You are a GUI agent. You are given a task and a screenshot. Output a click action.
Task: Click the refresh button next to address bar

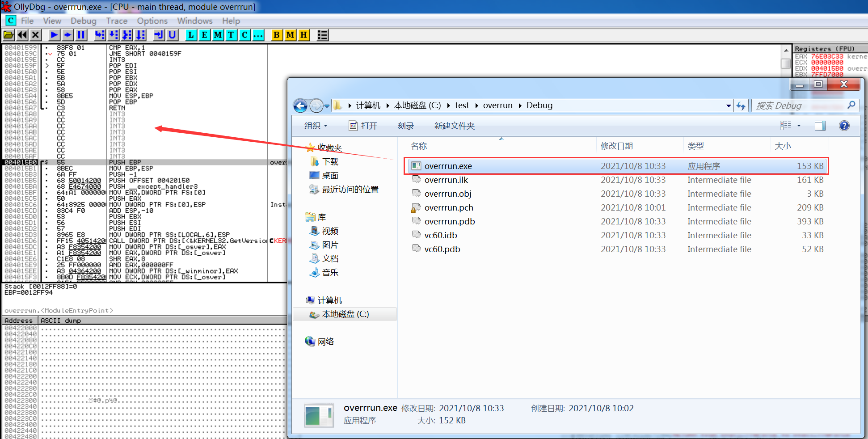tap(741, 106)
